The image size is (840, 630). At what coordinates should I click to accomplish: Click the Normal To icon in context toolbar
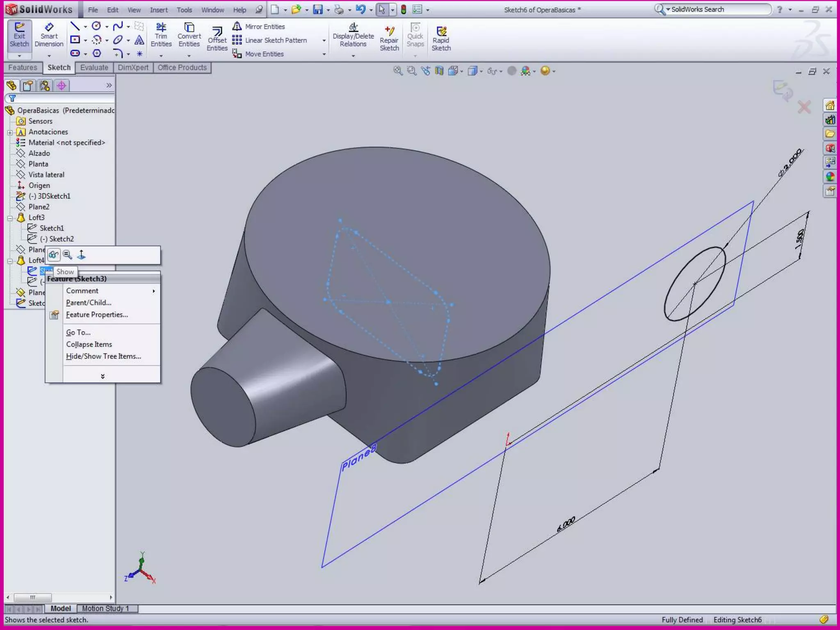click(82, 255)
